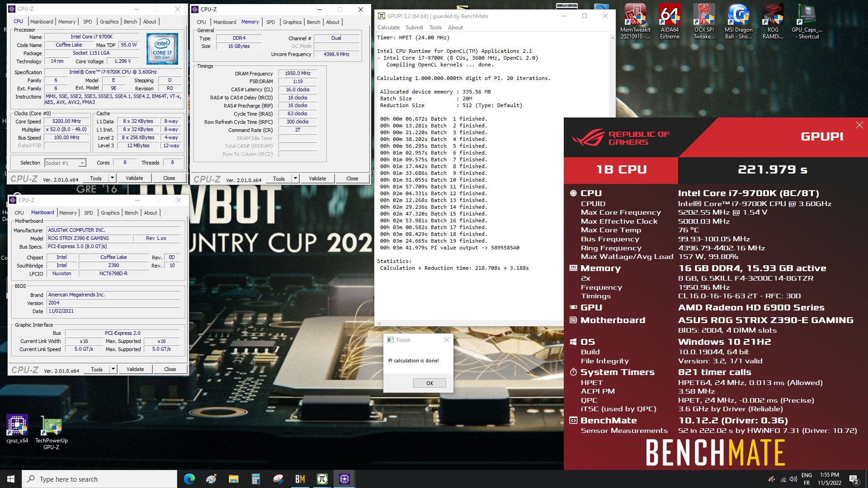This screenshot has height=488, width=868.
Task: Switch to GPUPI via its taskbar icon
Action: point(322,479)
